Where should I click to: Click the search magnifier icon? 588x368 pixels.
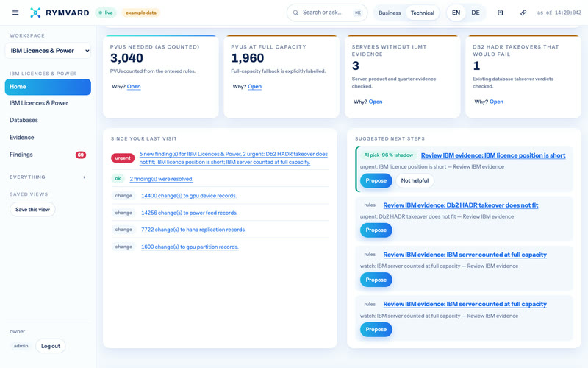(295, 13)
